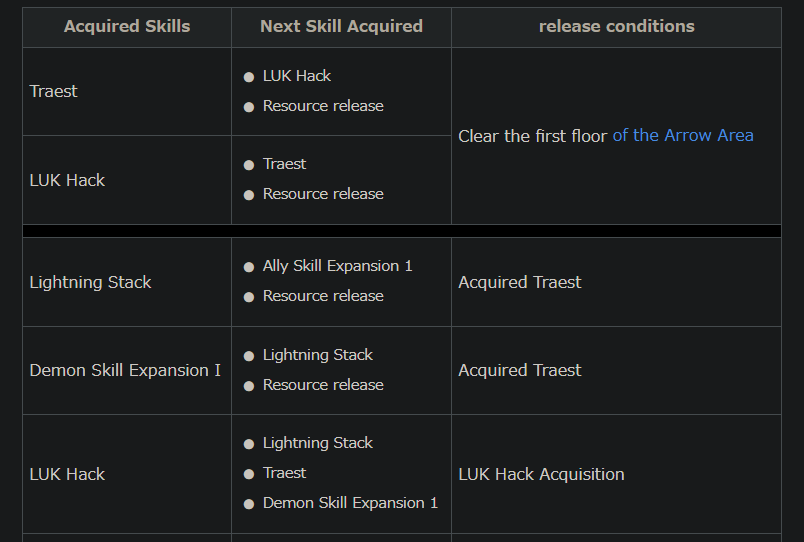The height and width of the screenshot is (542, 804).
Task: Click the "Acquired Skills" column header
Action: 127,27
